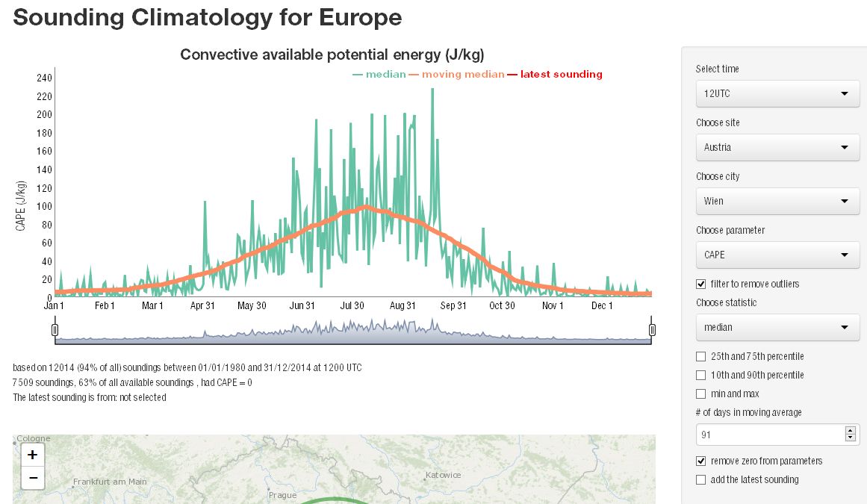The width and height of the screenshot is (867, 504).
Task: Check add the latest sounding
Action: click(701, 479)
